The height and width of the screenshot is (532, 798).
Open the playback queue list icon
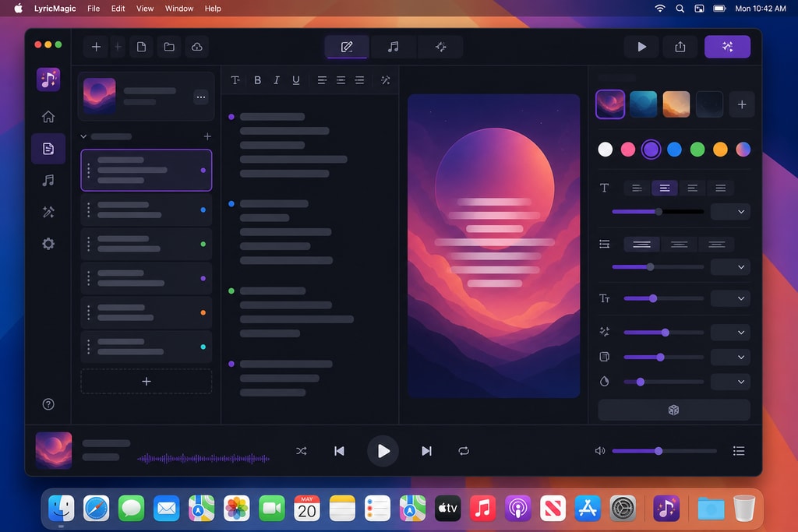click(739, 451)
